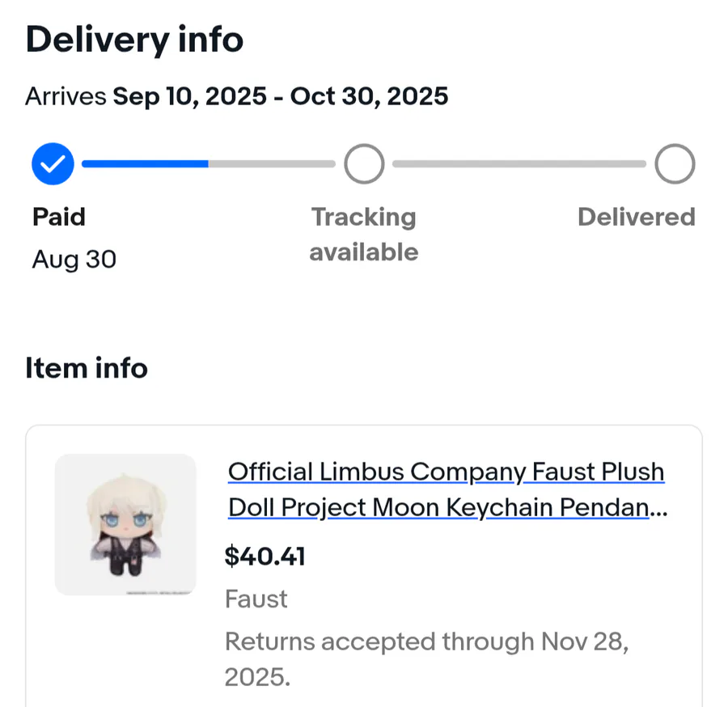Select the Delivered status label

click(x=637, y=217)
